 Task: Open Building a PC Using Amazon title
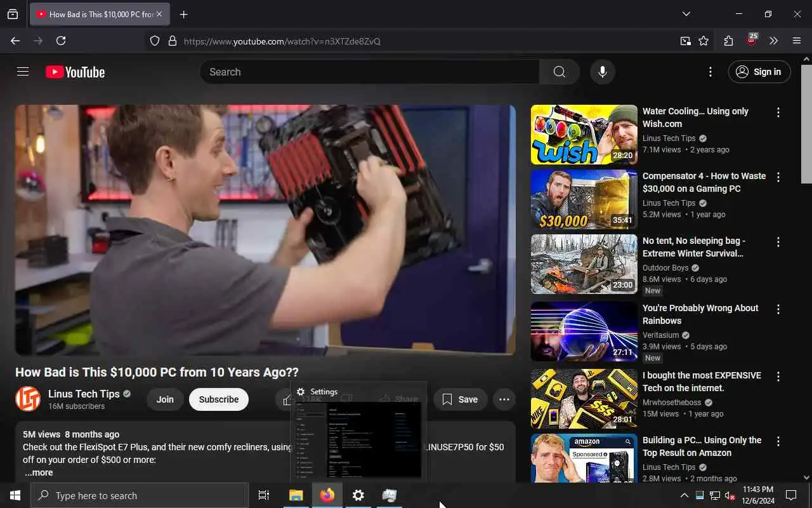click(702, 446)
